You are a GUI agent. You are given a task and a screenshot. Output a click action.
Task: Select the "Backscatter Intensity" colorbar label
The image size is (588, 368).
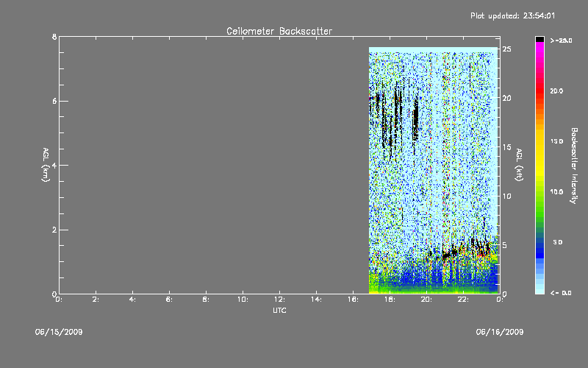(x=574, y=166)
